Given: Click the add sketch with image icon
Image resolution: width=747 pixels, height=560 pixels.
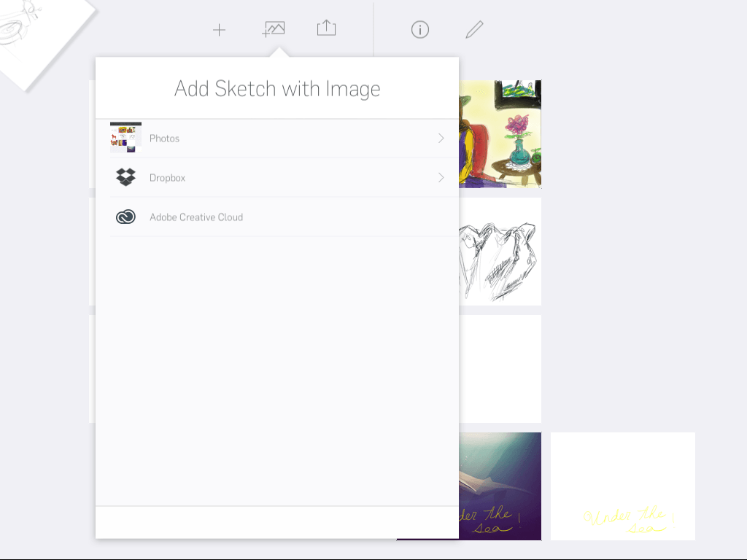Looking at the screenshot, I should pyautogui.click(x=274, y=29).
